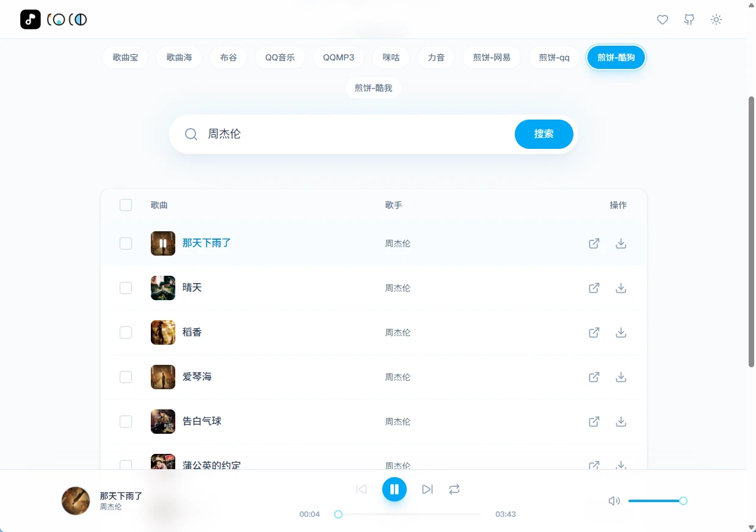Click the song title 爱琴海

click(197, 376)
